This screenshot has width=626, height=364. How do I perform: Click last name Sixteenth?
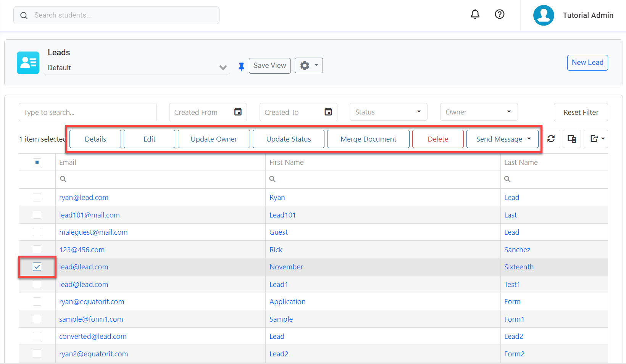click(519, 267)
